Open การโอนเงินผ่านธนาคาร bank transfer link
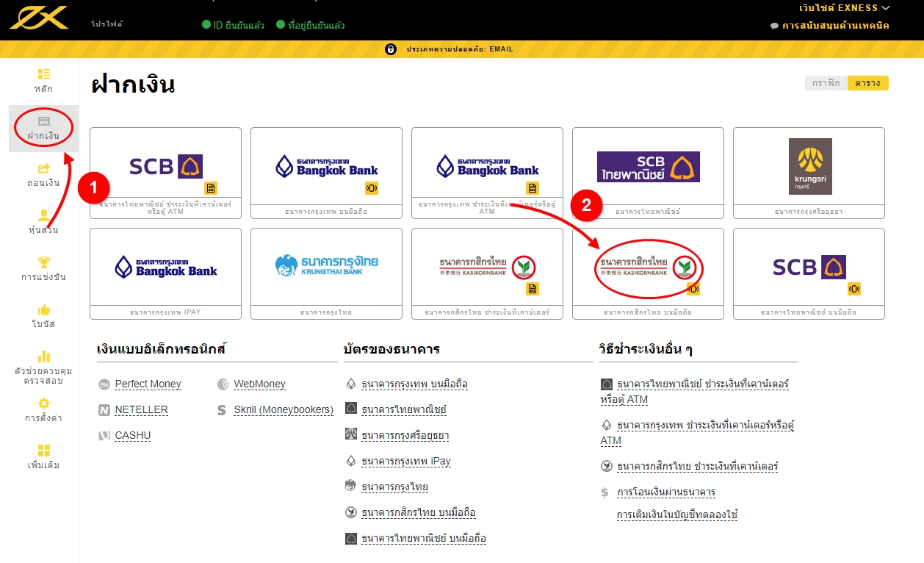 pyautogui.click(x=666, y=492)
